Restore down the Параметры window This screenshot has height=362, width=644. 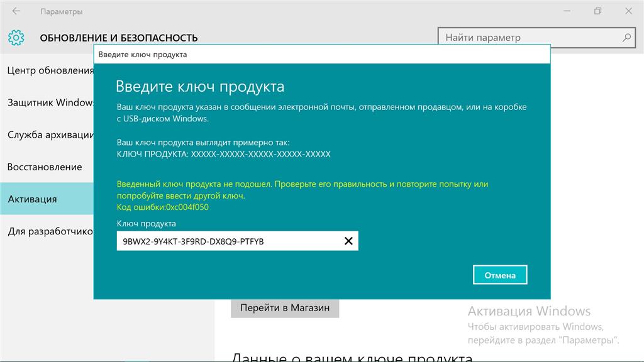pos(597,11)
